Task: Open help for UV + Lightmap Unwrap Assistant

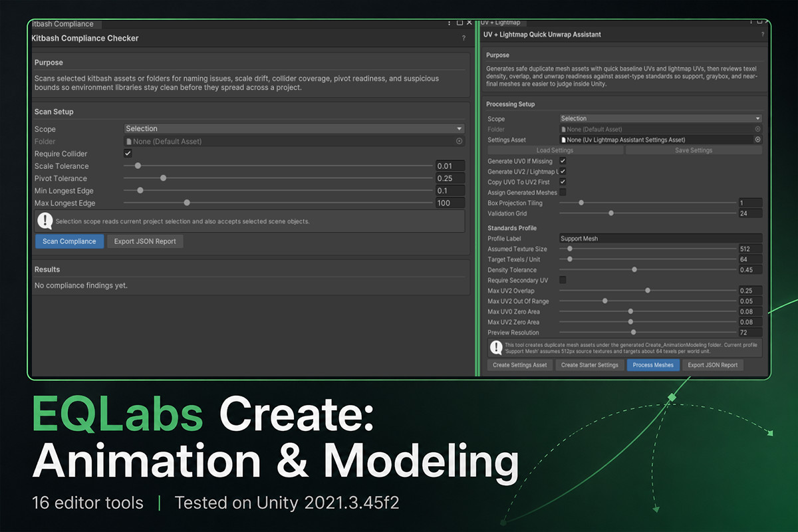Action: [x=763, y=35]
